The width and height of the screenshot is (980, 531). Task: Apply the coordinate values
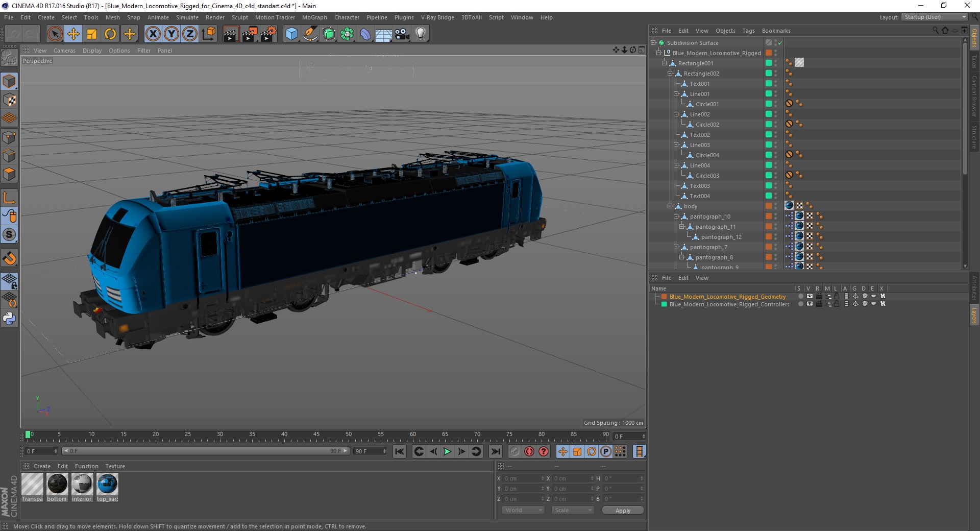coord(623,510)
